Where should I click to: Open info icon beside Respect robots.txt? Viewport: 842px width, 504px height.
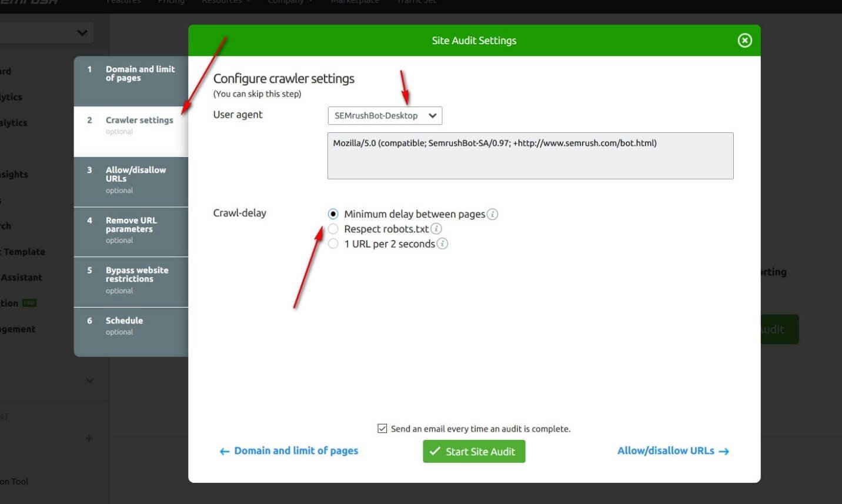point(436,229)
